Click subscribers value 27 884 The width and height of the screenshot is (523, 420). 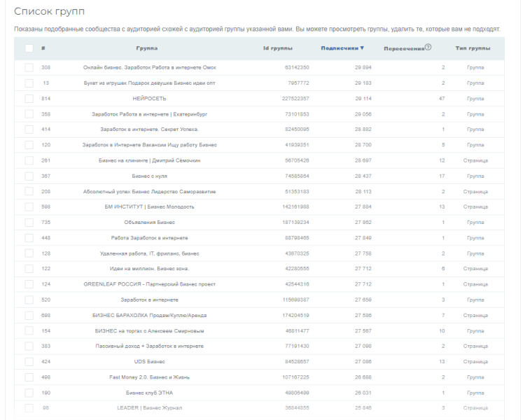[x=363, y=206]
